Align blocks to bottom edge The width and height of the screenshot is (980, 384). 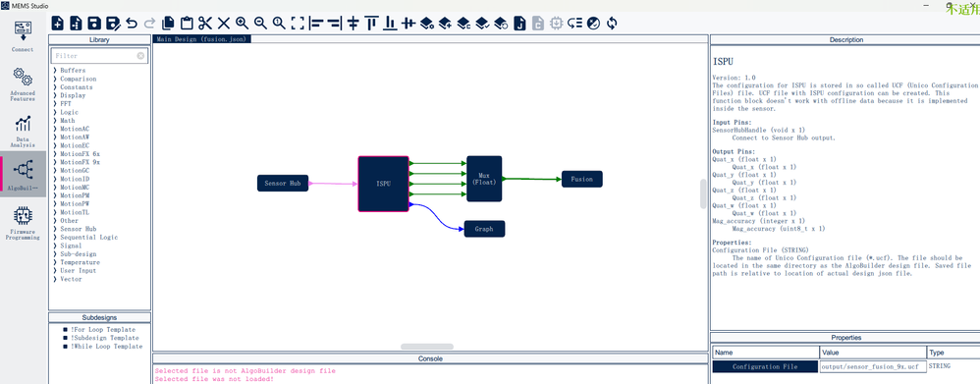pyautogui.click(x=390, y=24)
